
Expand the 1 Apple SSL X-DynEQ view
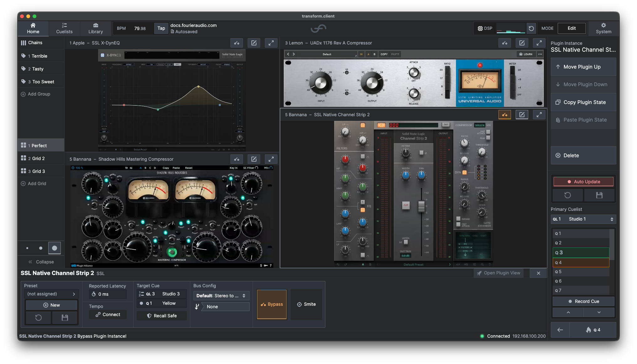tap(271, 43)
